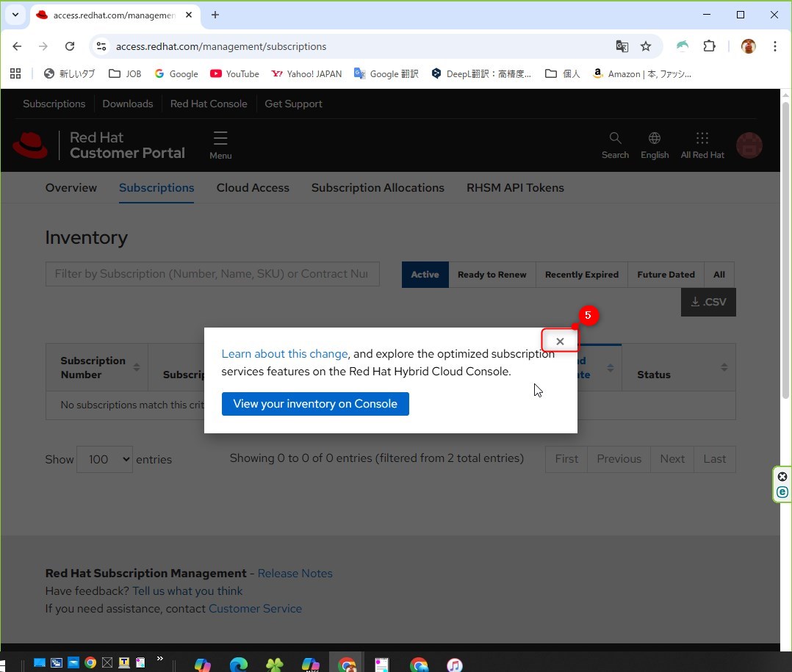The height and width of the screenshot is (672, 792).
Task: Click the Microsoft Edge taskbar icon
Action: [238, 664]
